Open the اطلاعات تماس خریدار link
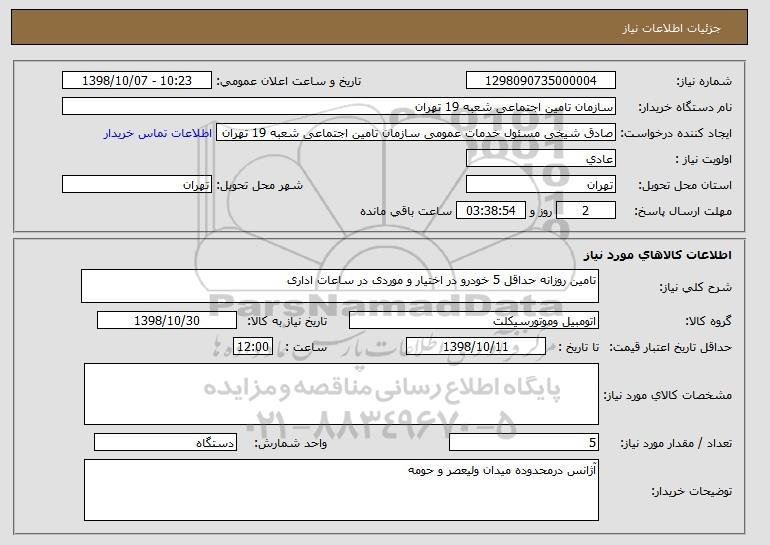 158,133
